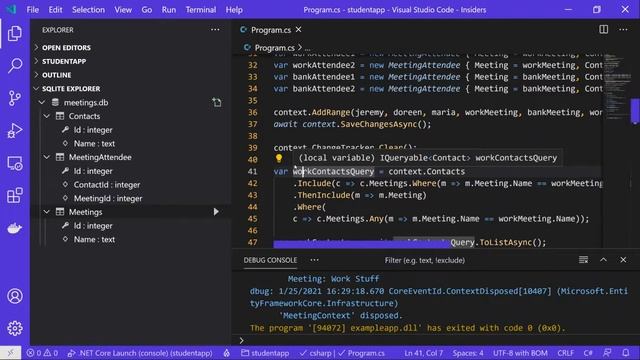Maximize the panel with chevron up
Viewport: 640px width, 360px height.
[603, 260]
